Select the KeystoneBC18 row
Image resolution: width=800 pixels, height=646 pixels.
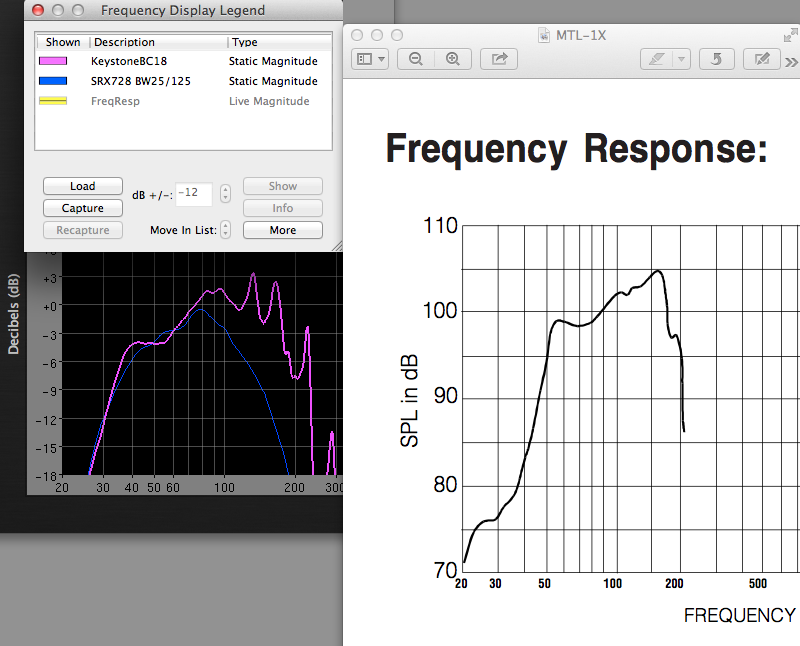[183, 61]
